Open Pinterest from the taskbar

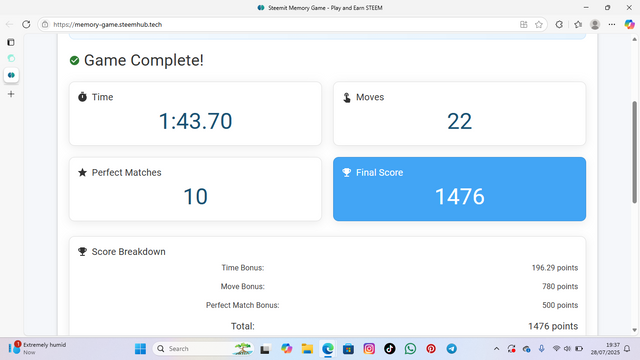coord(431,349)
